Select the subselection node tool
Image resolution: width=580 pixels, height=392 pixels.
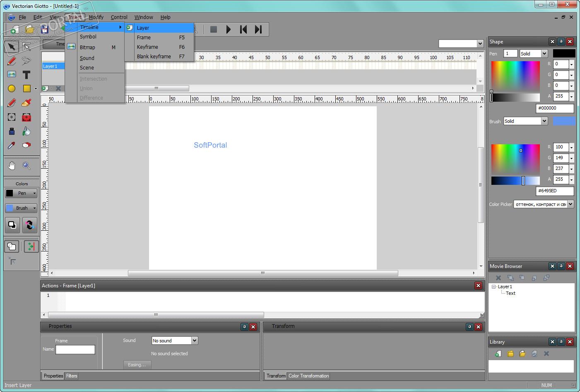pos(26,46)
